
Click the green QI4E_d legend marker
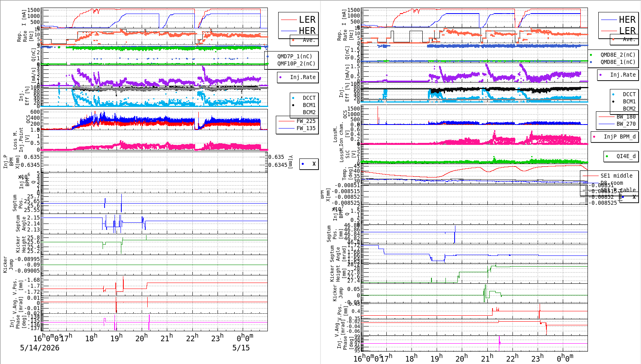click(607, 156)
